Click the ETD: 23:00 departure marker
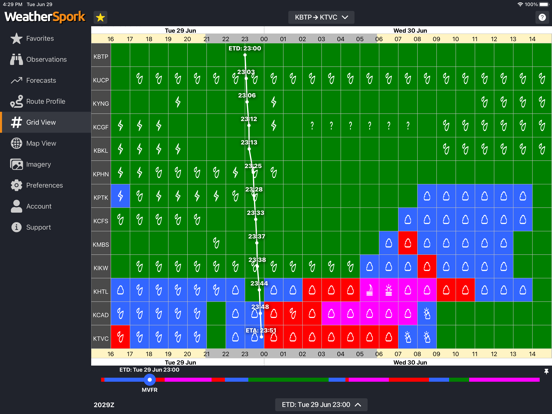Image resolution: width=552 pixels, height=414 pixels. tap(245, 49)
